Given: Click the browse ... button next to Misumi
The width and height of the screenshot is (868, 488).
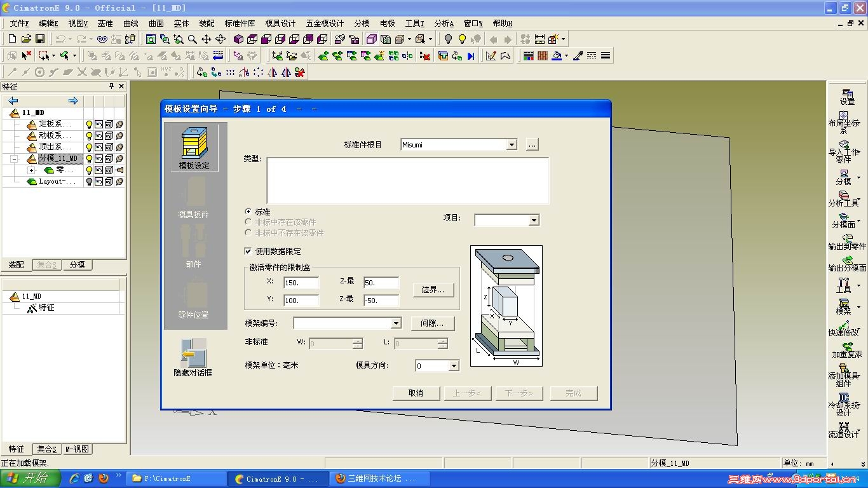Looking at the screenshot, I should tap(532, 145).
